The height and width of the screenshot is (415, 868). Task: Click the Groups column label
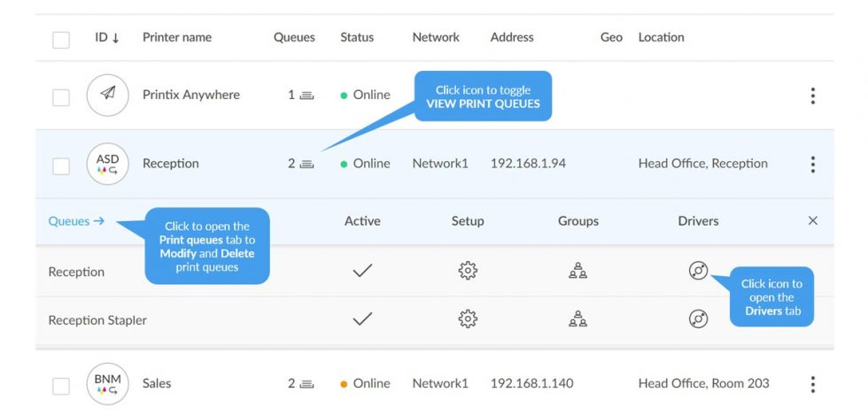click(x=577, y=221)
